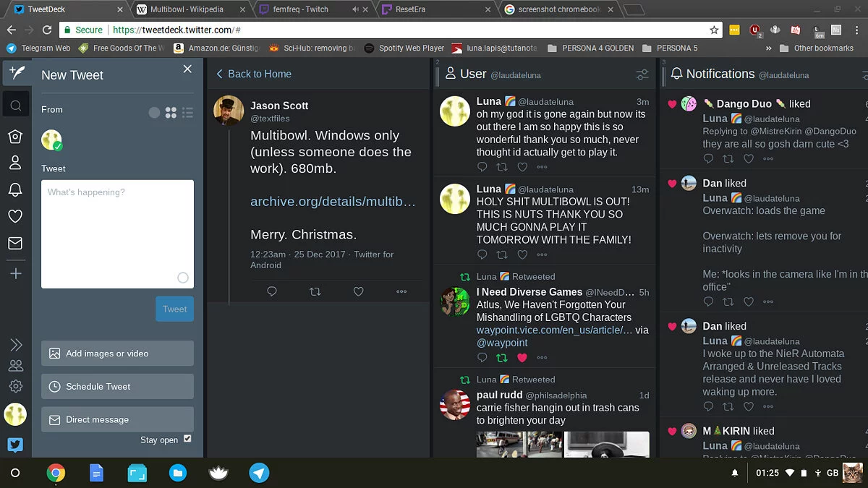Click the new tweet compose feather icon

pos(15,73)
